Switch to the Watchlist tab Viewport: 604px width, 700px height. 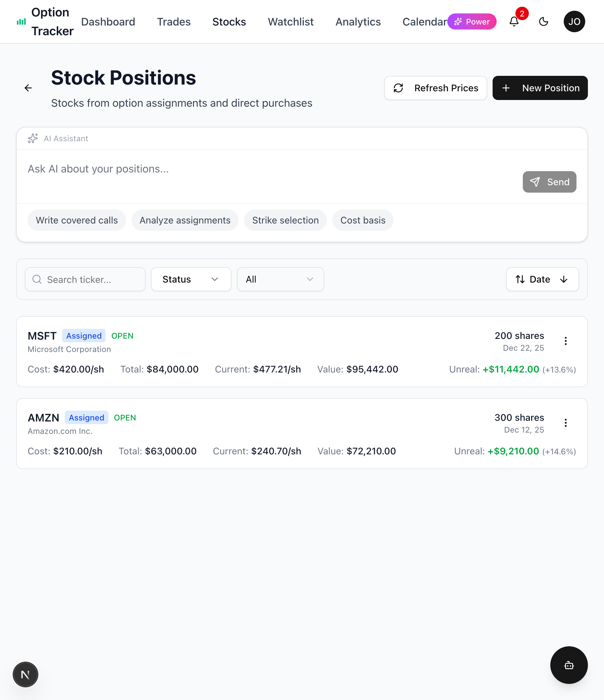(291, 21)
